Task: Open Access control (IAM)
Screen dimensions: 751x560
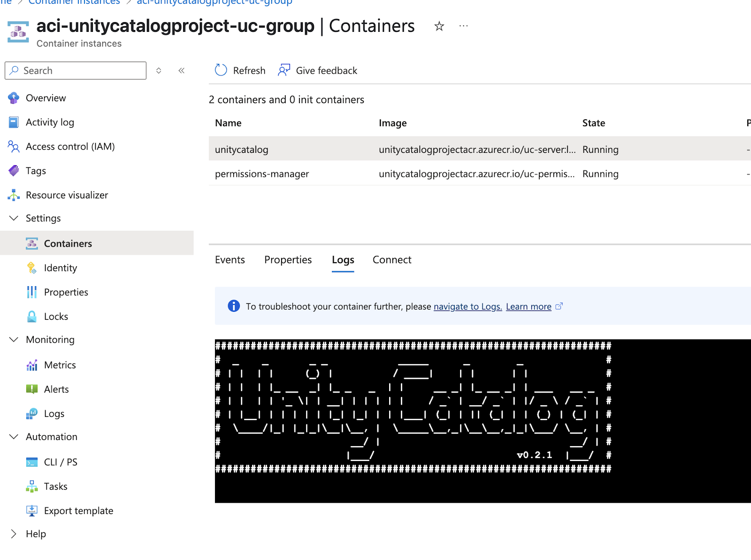Action: click(x=70, y=147)
